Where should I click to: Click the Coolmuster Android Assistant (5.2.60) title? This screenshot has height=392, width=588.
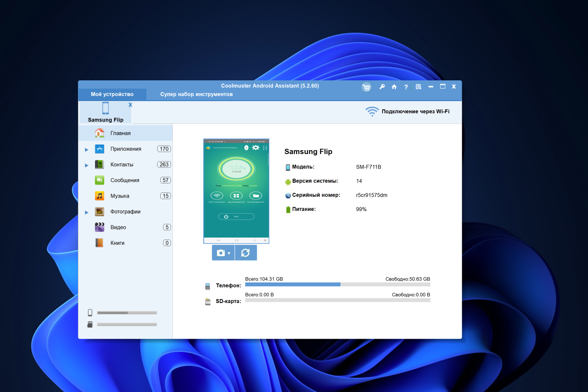(270, 86)
